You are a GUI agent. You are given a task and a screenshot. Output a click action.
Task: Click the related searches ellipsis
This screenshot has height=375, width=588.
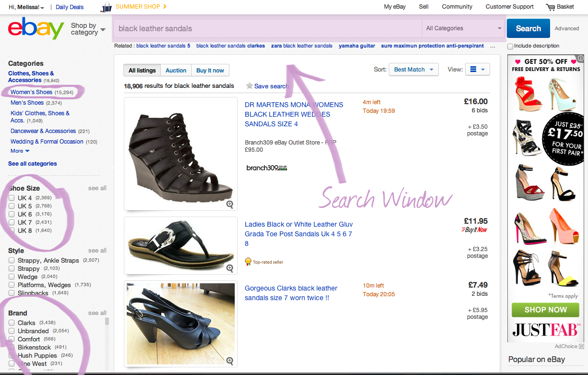492,46
